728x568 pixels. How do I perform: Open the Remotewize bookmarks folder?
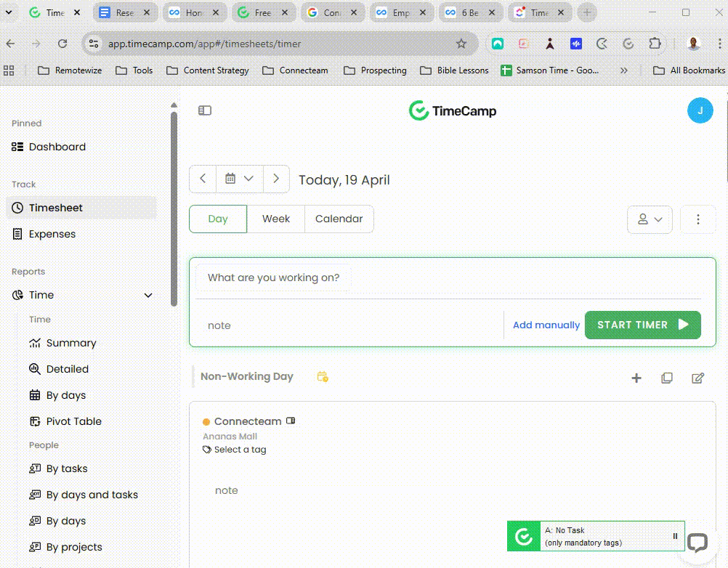click(x=70, y=70)
